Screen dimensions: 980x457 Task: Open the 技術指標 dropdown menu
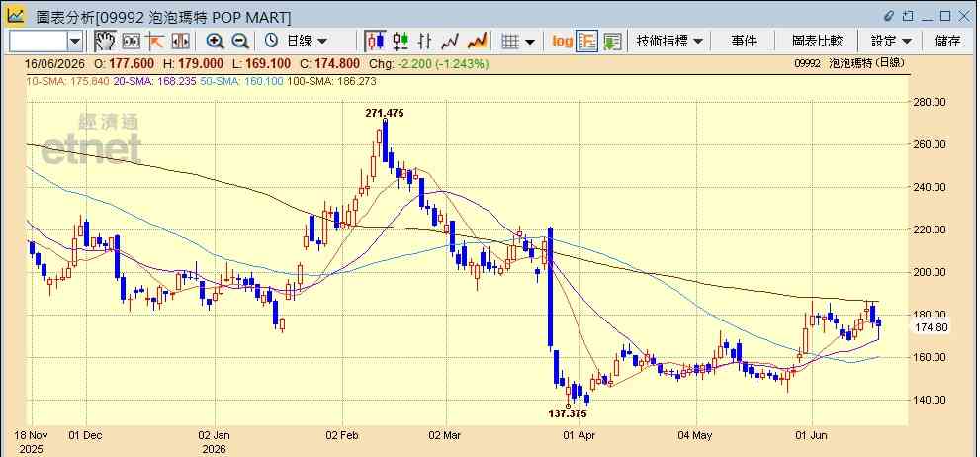click(x=669, y=42)
